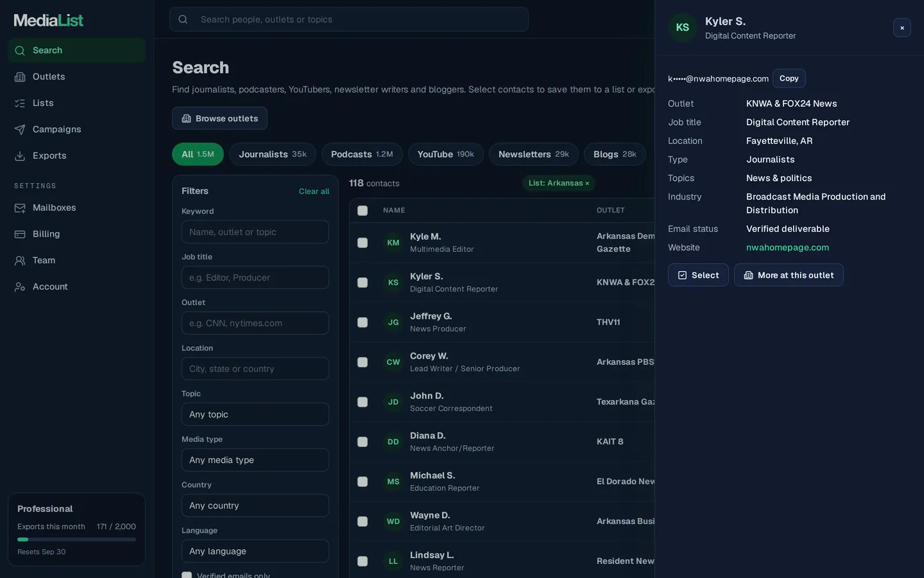The width and height of the screenshot is (924, 578).
Task: Click the Team people icon
Action: pos(20,261)
